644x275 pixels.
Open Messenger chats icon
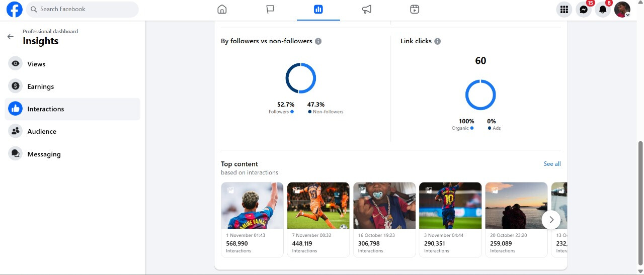583,10
